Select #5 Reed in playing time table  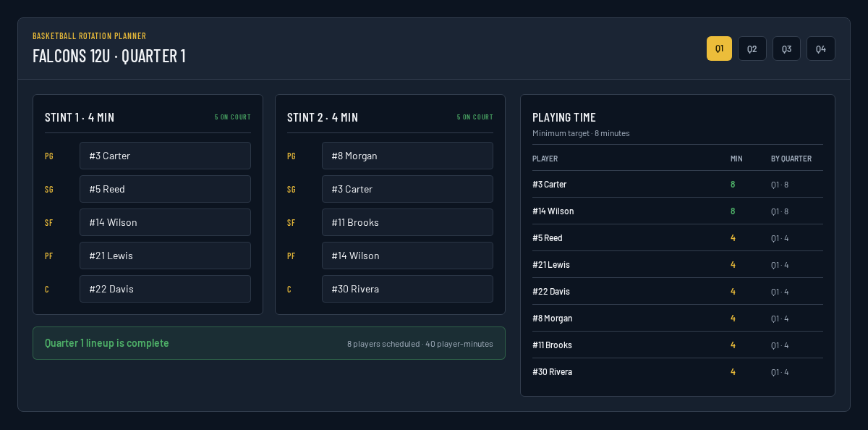tap(678, 238)
